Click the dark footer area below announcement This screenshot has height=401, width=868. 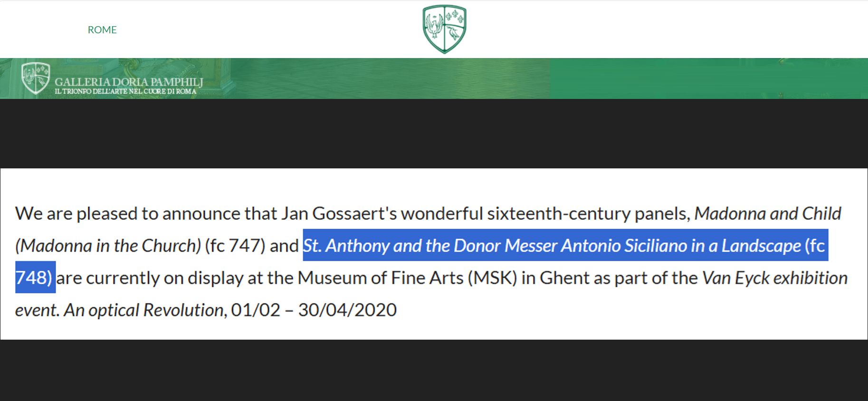pyautogui.click(x=434, y=370)
